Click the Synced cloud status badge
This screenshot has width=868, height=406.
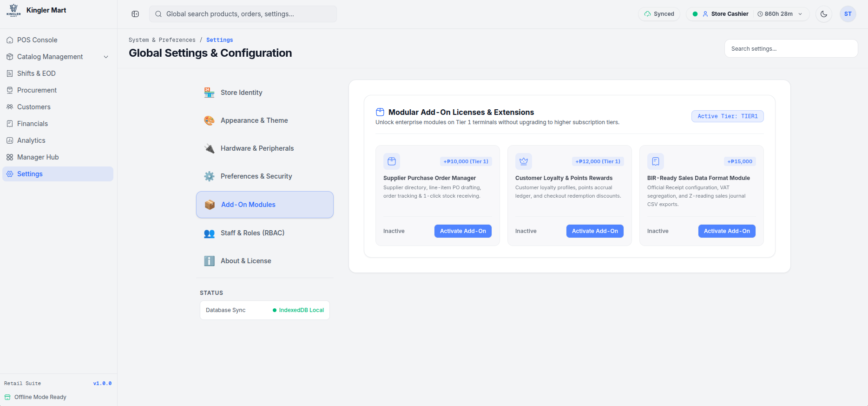pyautogui.click(x=659, y=14)
